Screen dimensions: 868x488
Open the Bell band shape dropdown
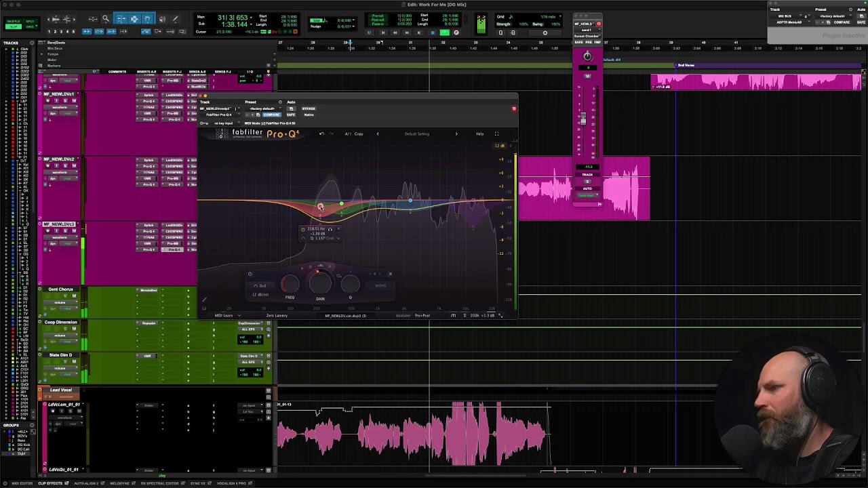(260, 285)
